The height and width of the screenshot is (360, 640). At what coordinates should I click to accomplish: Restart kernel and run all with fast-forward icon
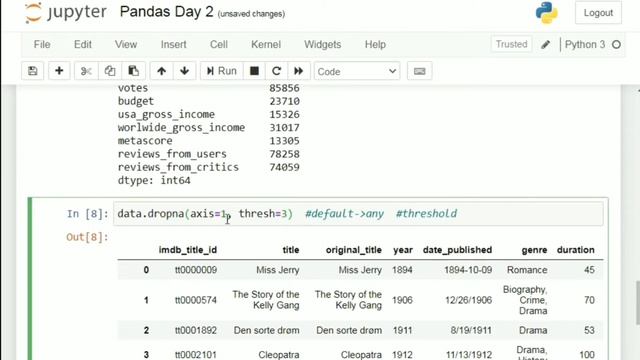coord(299,71)
